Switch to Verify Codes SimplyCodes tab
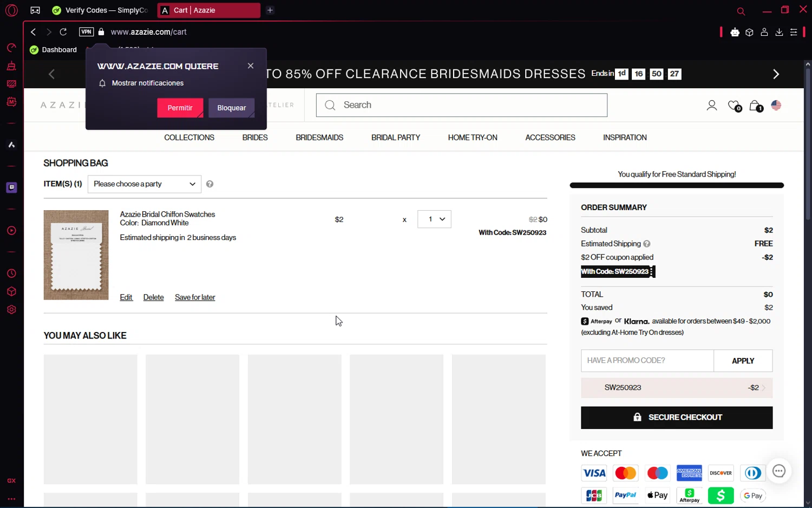Viewport: 812px width, 508px height. [101, 10]
